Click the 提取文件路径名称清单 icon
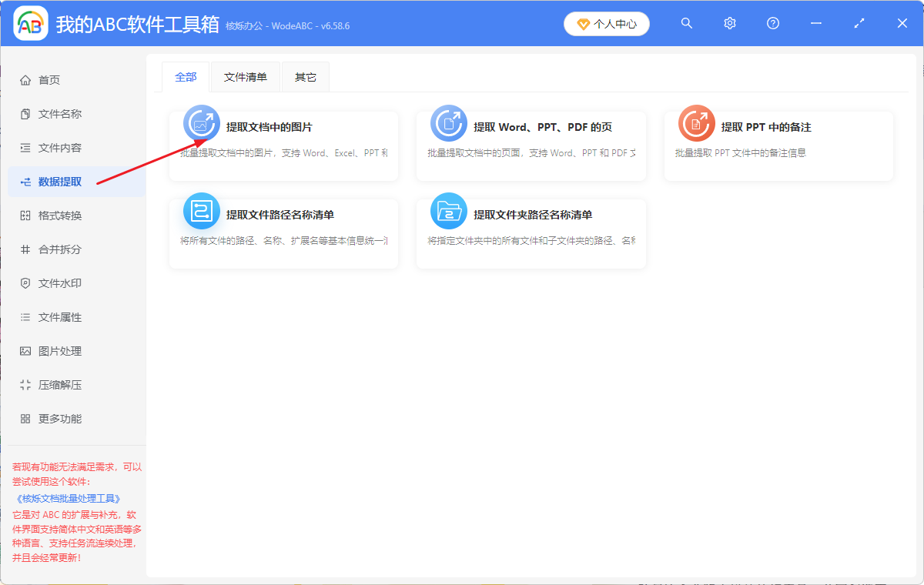 click(201, 210)
